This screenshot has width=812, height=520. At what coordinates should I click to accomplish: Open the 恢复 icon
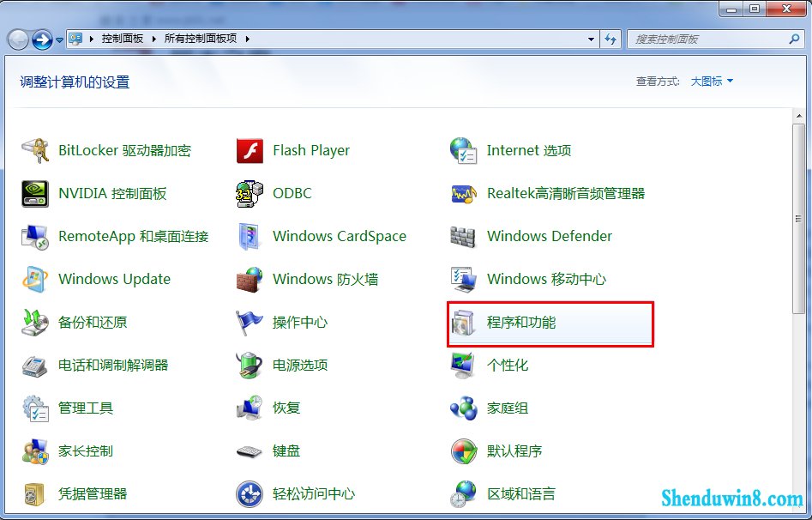pos(250,408)
